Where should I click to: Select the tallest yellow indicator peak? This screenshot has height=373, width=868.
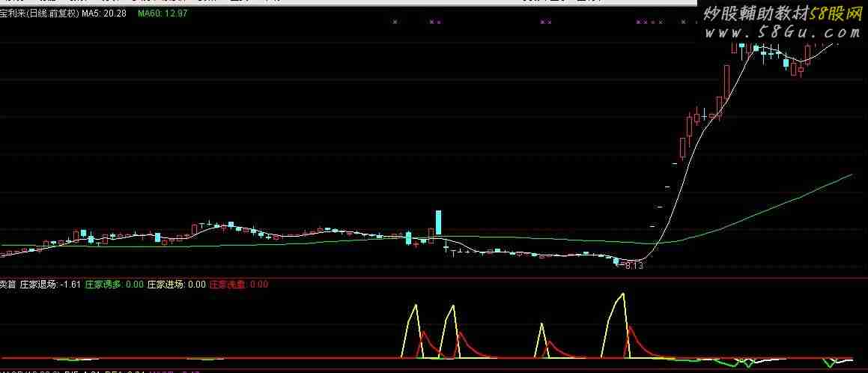point(621,295)
